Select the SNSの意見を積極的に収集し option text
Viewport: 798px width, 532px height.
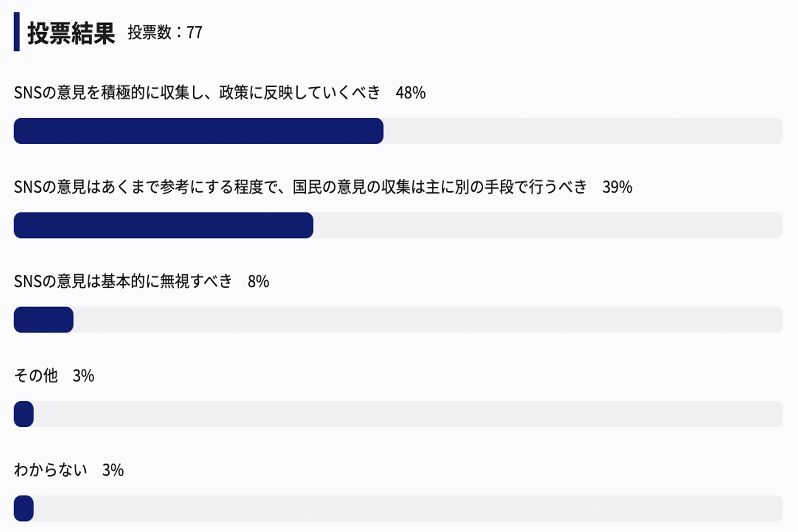coord(197,93)
